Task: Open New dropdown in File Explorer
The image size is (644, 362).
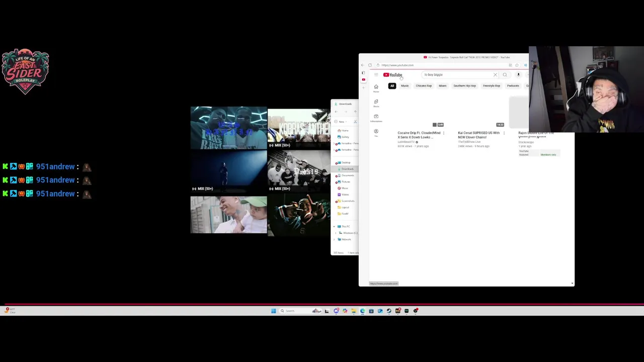Action: (341, 122)
